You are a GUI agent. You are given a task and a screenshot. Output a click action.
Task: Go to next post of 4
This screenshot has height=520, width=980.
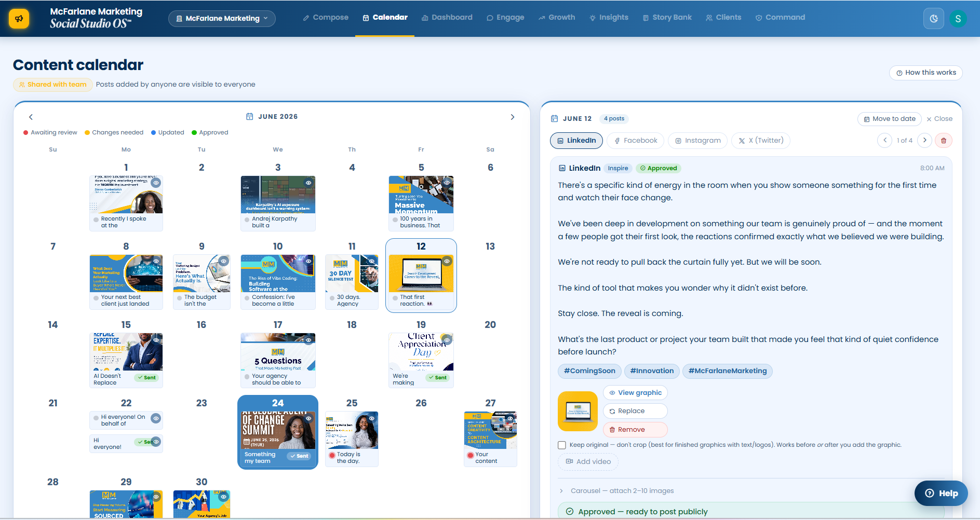click(x=924, y=140)
